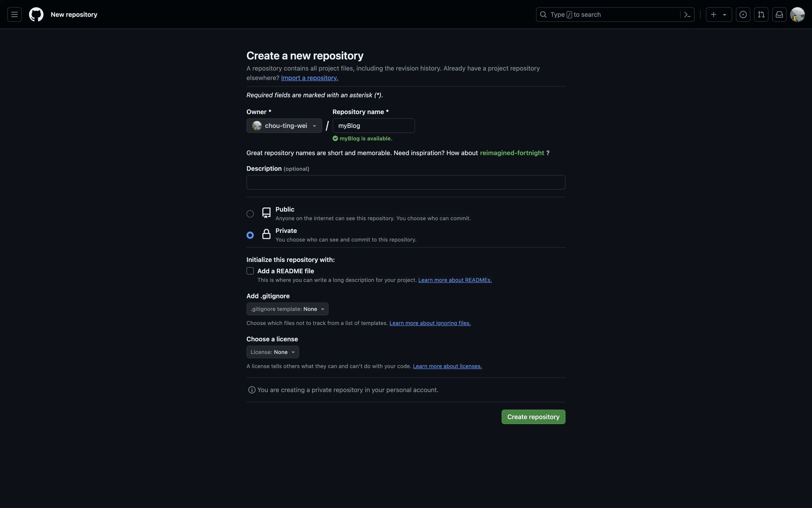Viewport: 812px width, 508px height.
Task: Follow the Import a repository link
Action: [309, 78]
